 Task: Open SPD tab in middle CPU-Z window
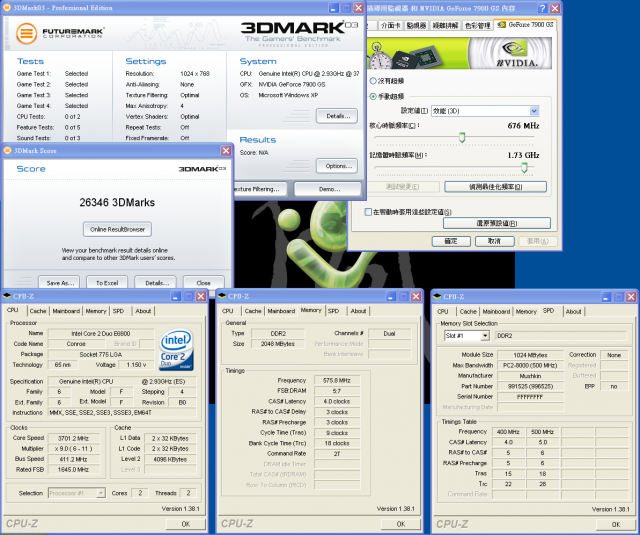333,311
